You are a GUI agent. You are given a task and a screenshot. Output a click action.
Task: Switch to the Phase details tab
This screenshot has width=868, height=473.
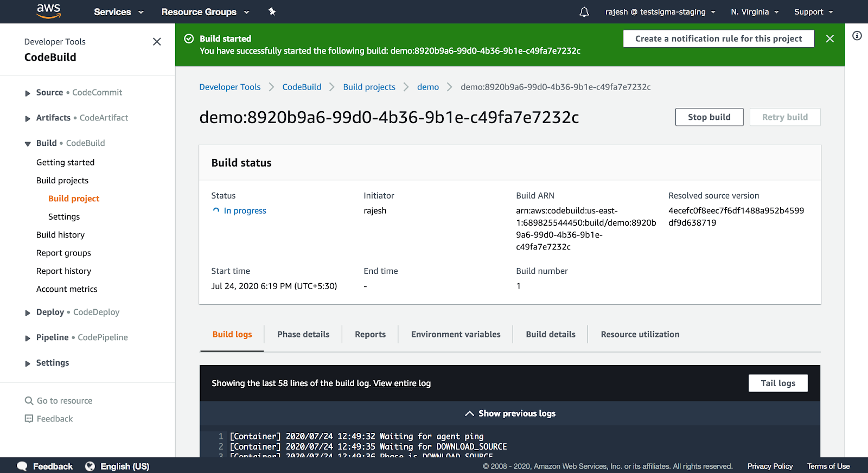pos(303,335)
